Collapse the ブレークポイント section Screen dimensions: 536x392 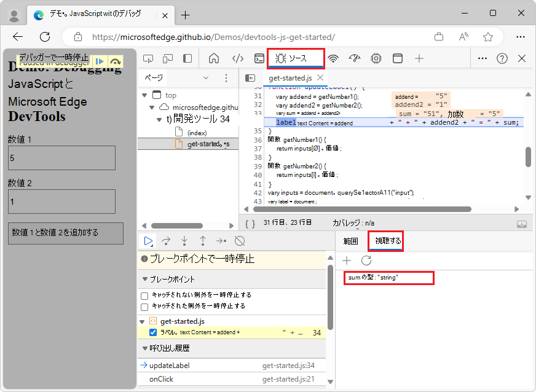coord(145,279)
